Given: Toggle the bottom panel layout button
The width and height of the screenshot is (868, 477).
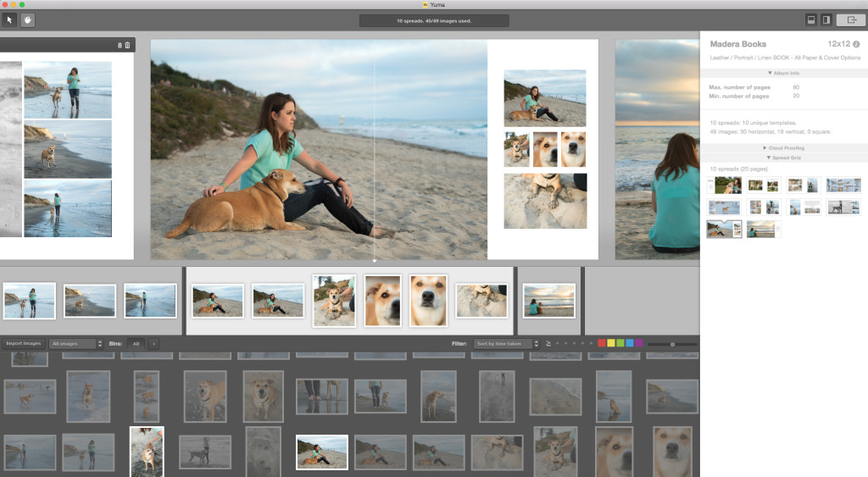Looking at the screenshot, I should [811, 20].
